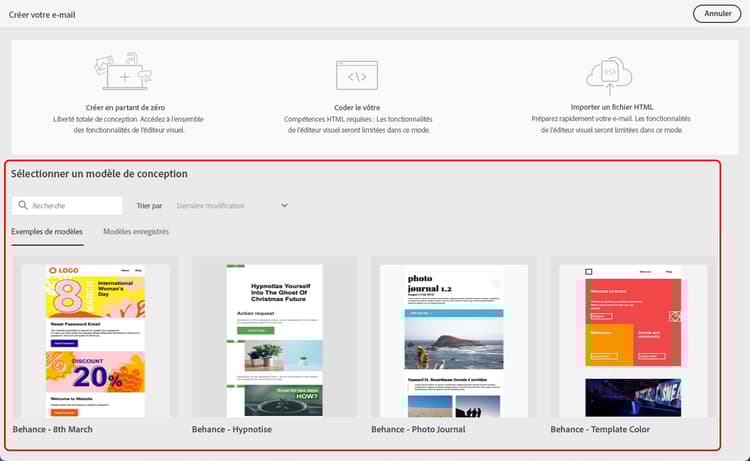Screen dimensions: 750x461
Task: Click the 'Behance - Photo Journal' label
Action: (x=418, y=429)
